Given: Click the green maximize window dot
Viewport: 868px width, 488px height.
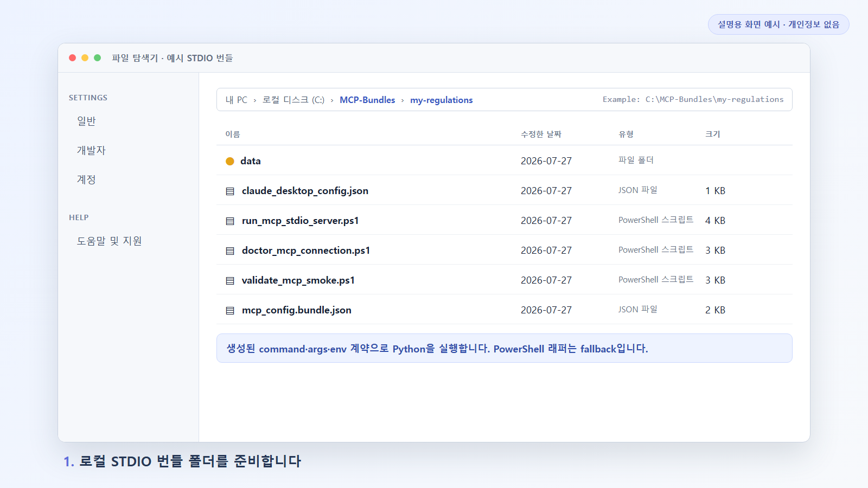Looking at the screenshot, I should pyautogui.click(x=97, y=57).
